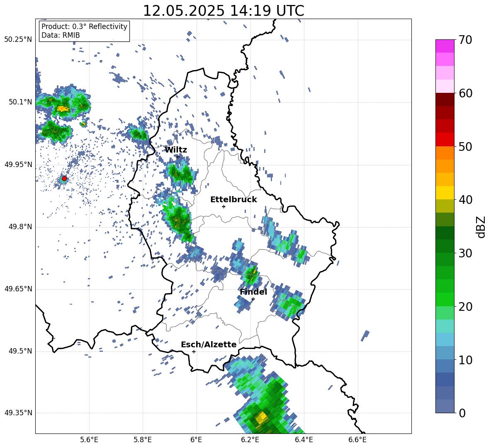The height and width of the screenshot is (448, 491).
Task: Click the Product: 0.3° Reflectivity text
Action: pyautogui.click(x=84, y=27)
